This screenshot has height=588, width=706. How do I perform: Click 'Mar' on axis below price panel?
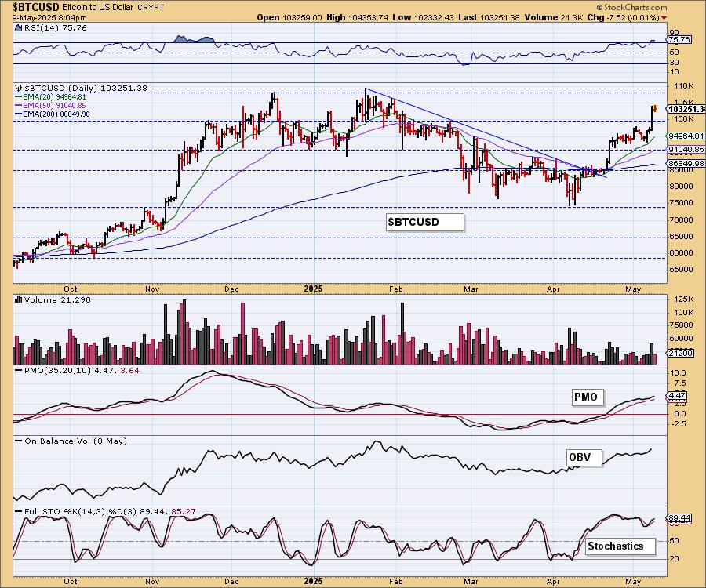(471, 289)
